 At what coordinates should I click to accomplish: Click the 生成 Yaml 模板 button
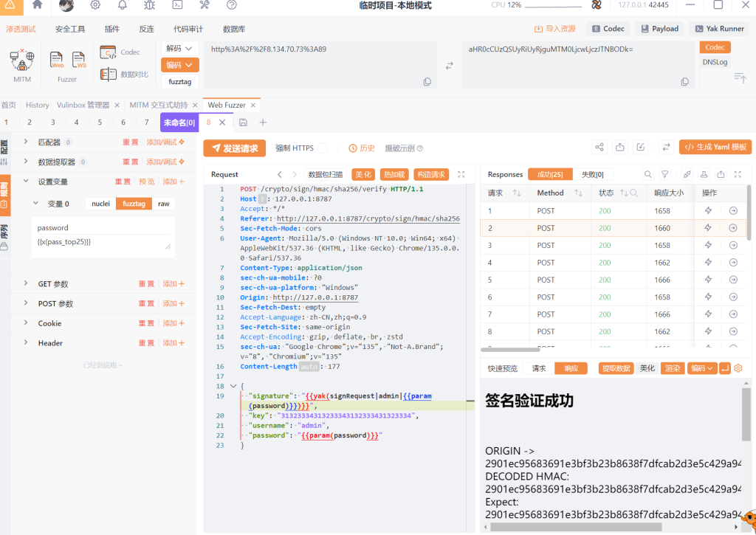point(715,147)
